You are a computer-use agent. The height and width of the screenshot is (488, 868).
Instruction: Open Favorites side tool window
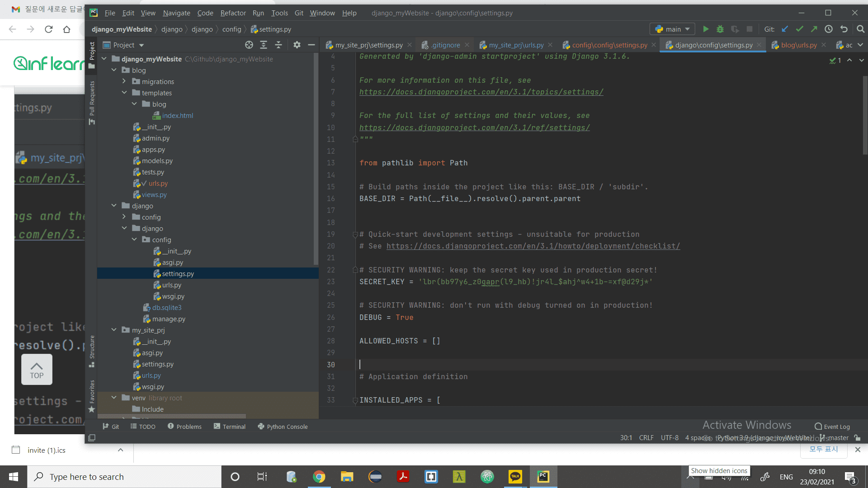click(x=92, y=396)
